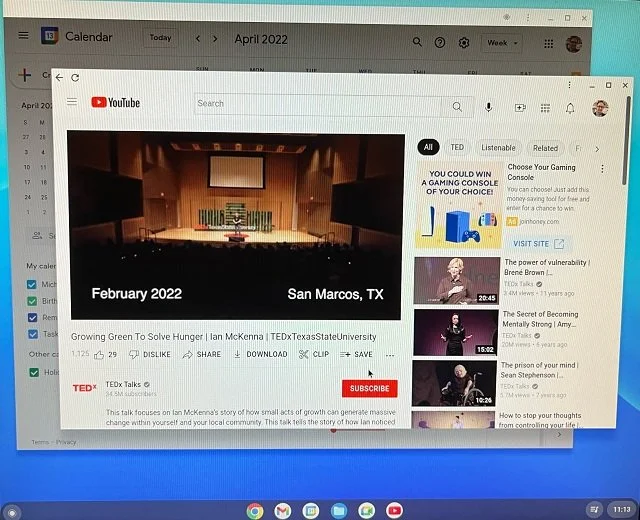The image size is (640, 520).
Task: Open the Week view dropdown in Calendar
Action: (x=502, y=43)
